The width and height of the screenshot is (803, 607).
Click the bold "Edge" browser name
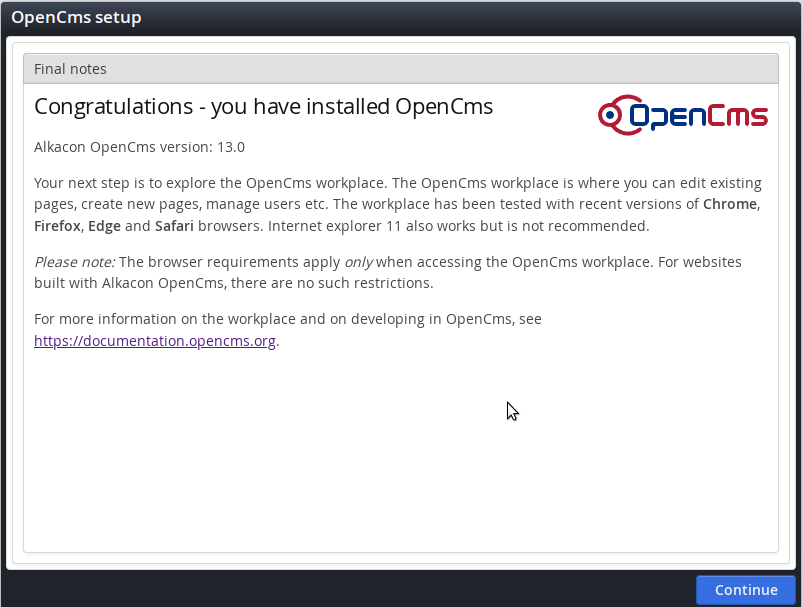[104, 226]
